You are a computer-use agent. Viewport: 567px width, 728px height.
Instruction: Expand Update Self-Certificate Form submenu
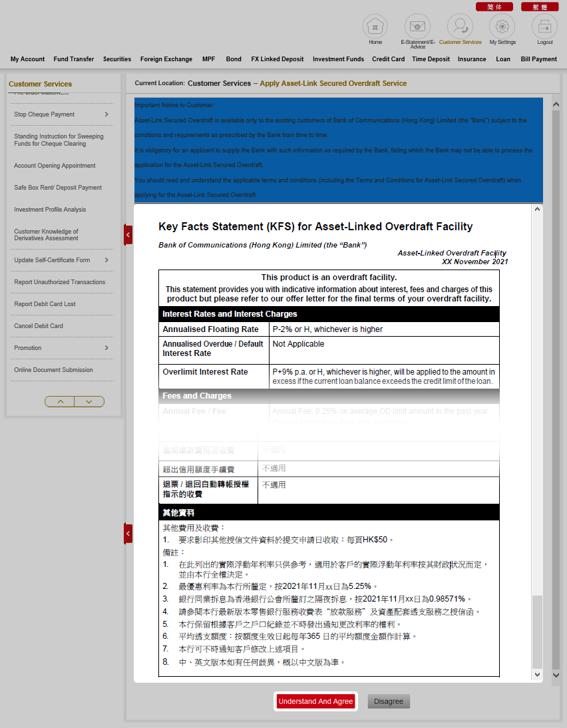tap(106, 260)
